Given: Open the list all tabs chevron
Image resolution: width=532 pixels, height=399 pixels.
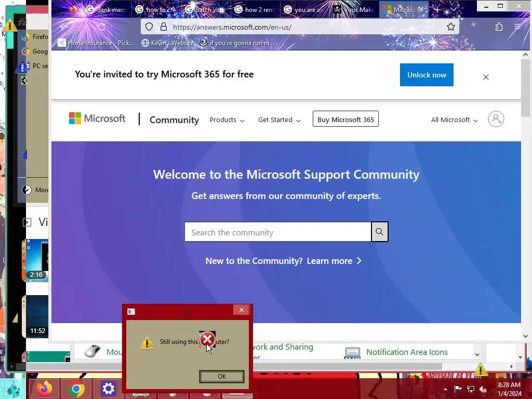Looking at the screenshot, I should coord(454,9).
